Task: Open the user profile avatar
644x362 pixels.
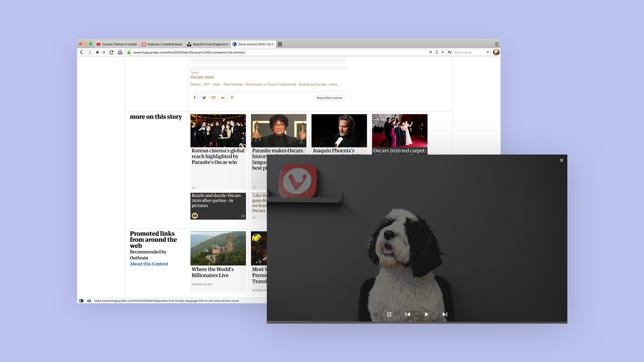Action: point(496,53)
